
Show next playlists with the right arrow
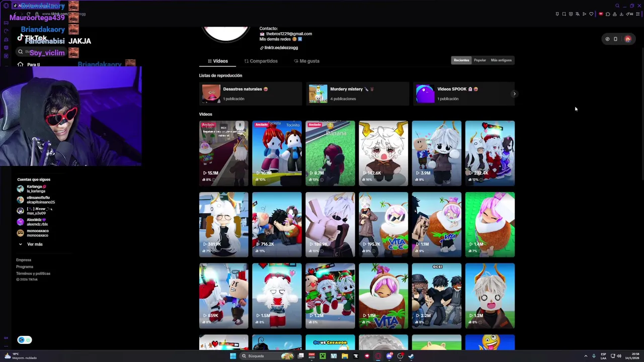pos(514,94)
